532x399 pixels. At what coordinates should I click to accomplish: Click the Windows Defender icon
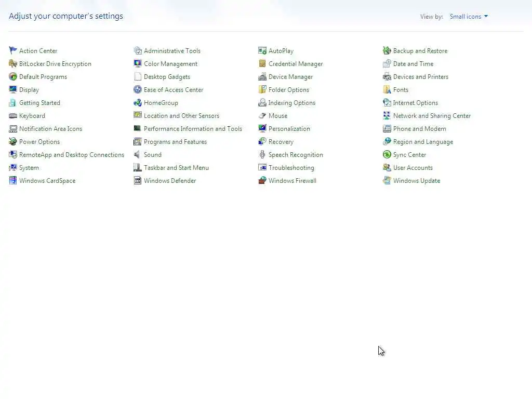click(x=137, y=180)
